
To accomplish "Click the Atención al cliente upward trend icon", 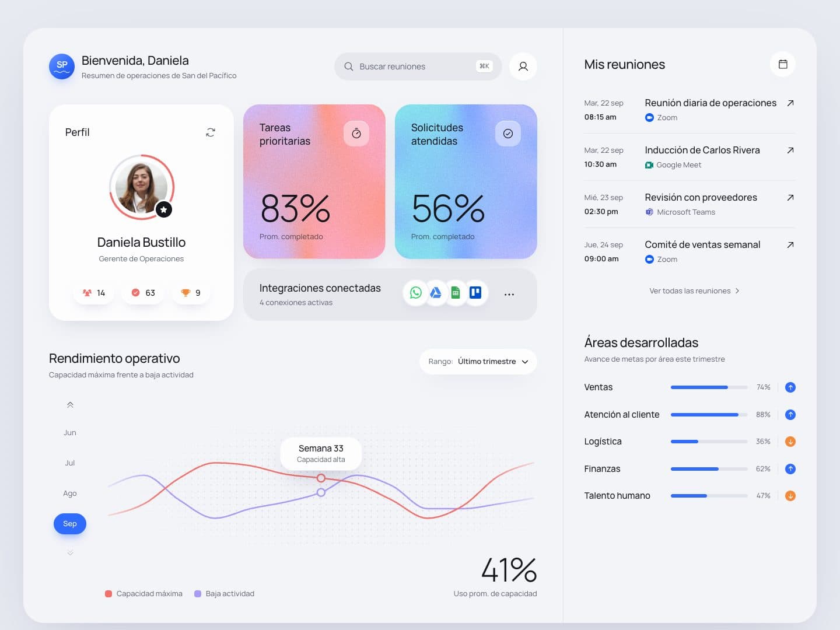I will (790, 415).
